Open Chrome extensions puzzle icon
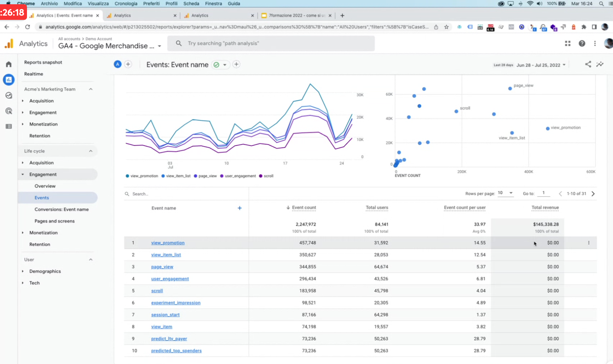This screenshot has width=613, height=364. point(584,27)
